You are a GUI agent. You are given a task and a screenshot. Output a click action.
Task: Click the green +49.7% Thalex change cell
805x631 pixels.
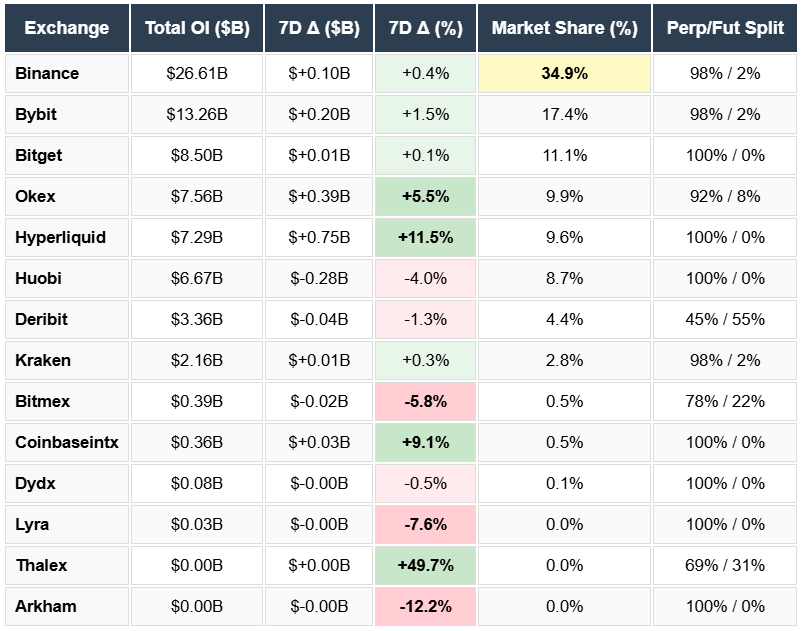(425, 566)
